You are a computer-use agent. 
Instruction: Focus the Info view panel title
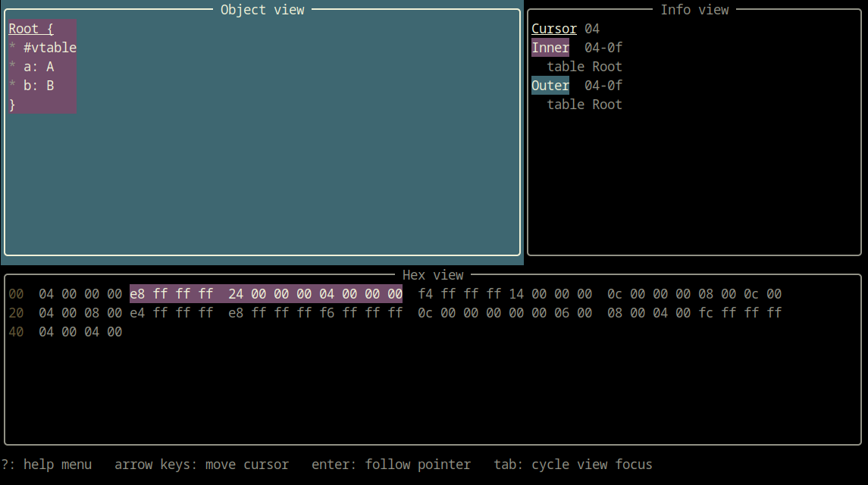tap(694, 10)
